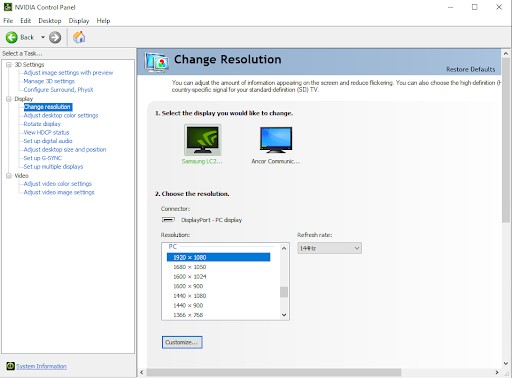The width and height of the screenshot is (512, 378).
Task: Click the green Back arrow icon
Action: tap(12, 37)
